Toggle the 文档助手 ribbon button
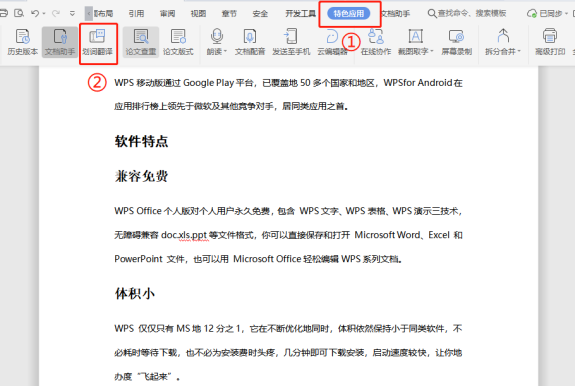The image size is (576, 387). [60, 42]
